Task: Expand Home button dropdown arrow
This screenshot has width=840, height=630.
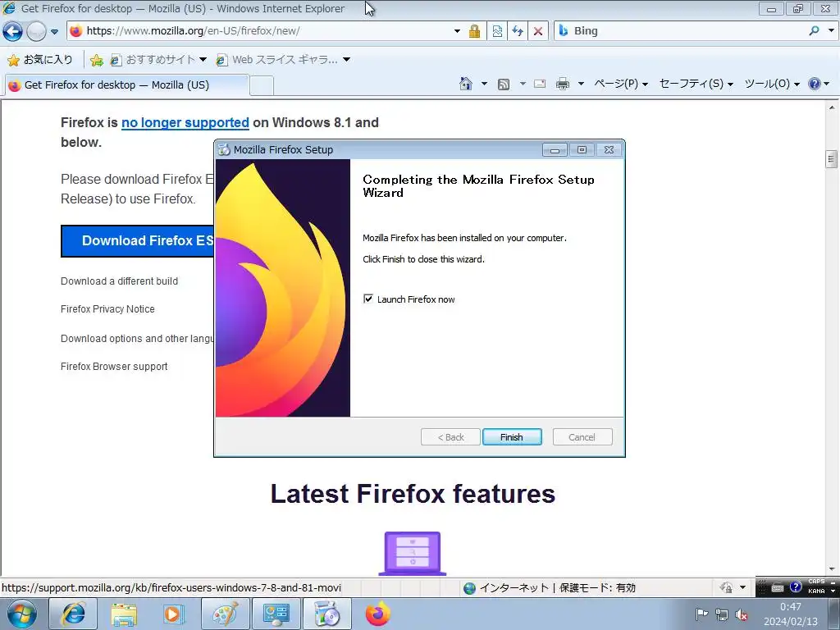Action: pyautogui.click(x=484, y=84)
